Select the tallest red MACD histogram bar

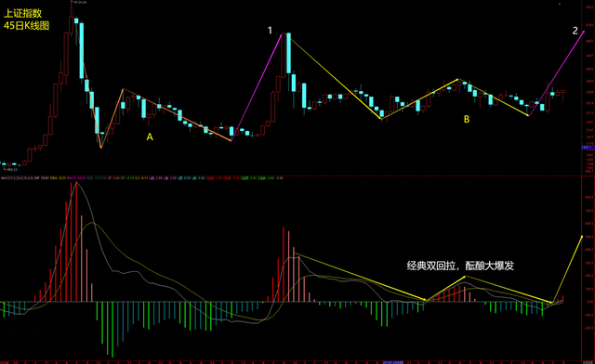pos(76,242)
